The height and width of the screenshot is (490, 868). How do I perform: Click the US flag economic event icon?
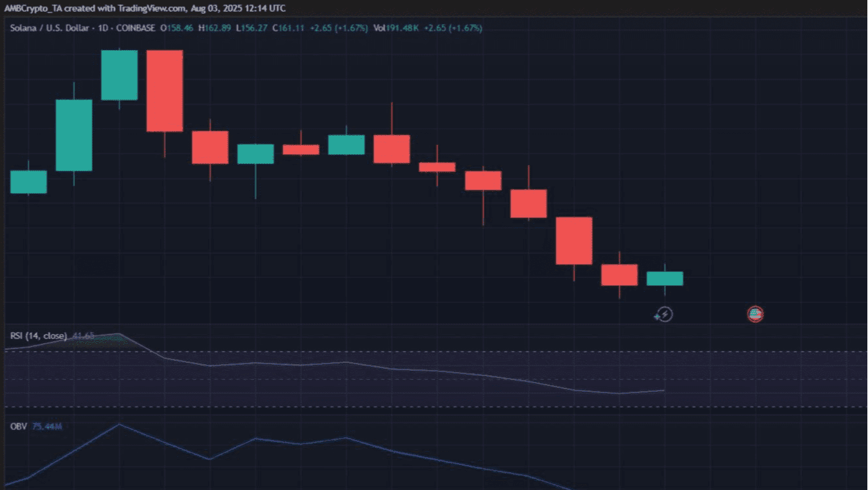pyautogui.click(x=755, y=314)
